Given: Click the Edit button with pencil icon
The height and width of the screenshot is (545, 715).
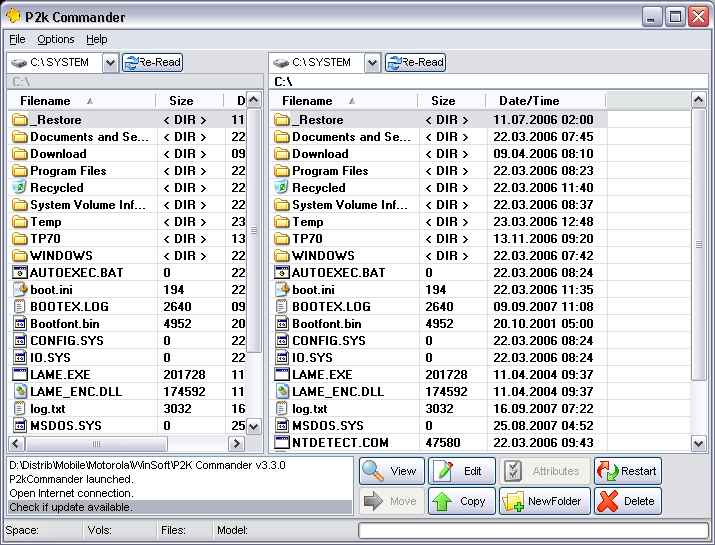Looking at the screenshot, I should (x=461, y=471).
